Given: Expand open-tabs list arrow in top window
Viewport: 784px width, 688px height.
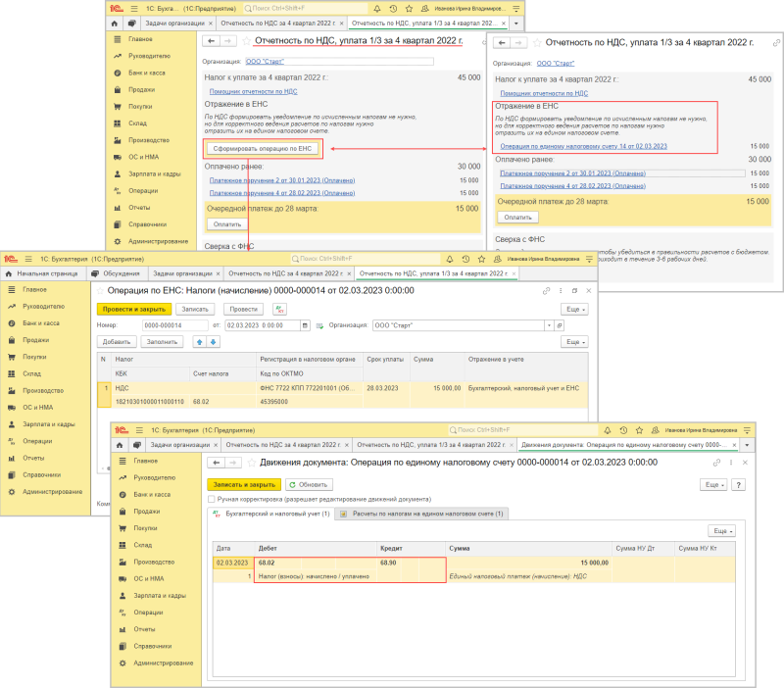Looking at the screenshot, I should click(x=516, y=23).
